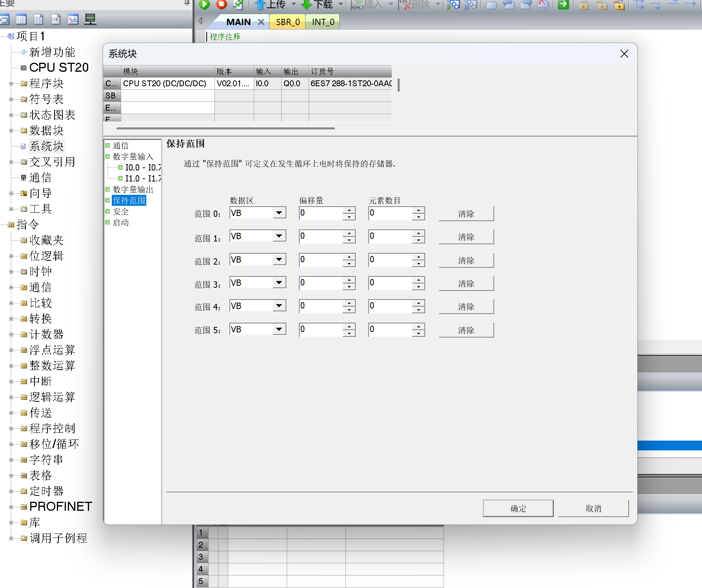Click 清除 button for 范围 5
Viewport: 702px width, 588px height.
tap(466, 330)
